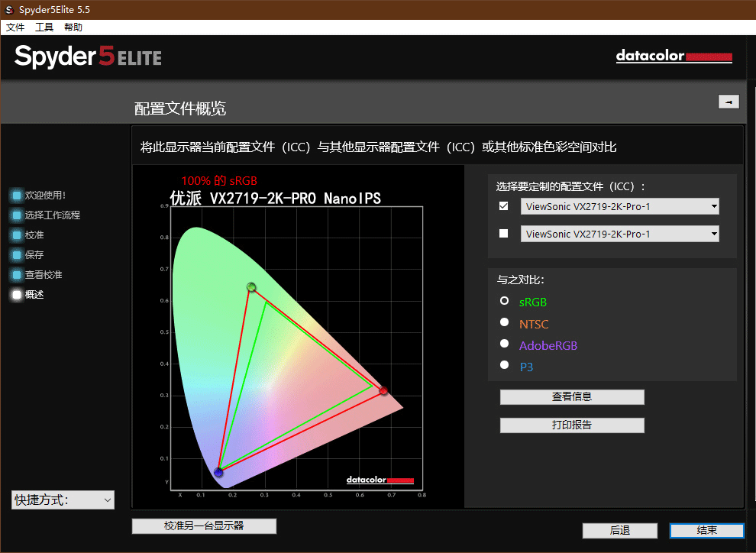This screenshot has width=756, height=553.
Task: Click the sRGB label text
Action: point(533,302)
